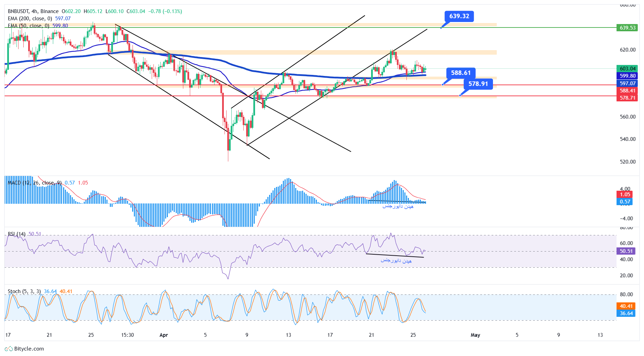Select the EMA (200, close, 0) legend
The width and height of the screenshot is (644, 356).
[30, 19]
